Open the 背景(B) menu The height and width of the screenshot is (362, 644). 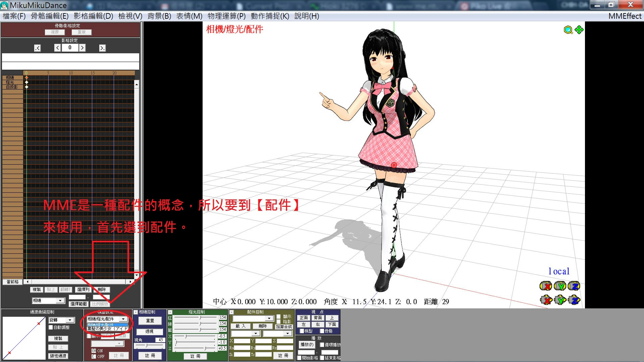159,16
